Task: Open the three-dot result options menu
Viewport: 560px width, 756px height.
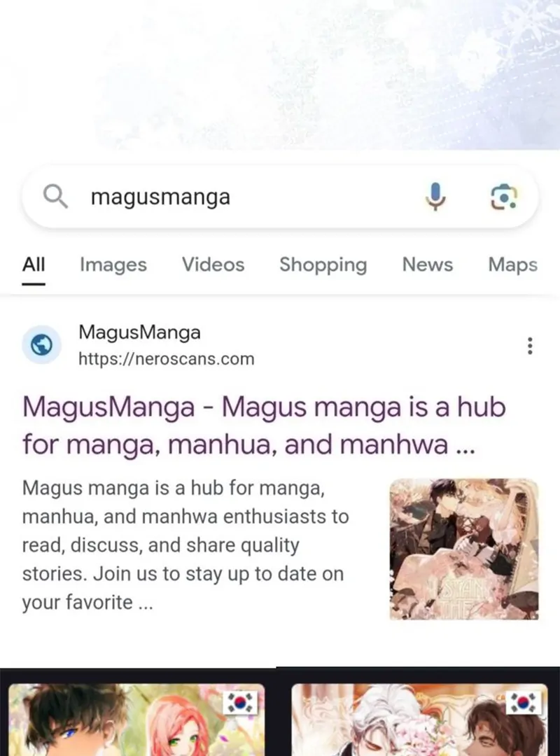Action: pos(530,346)
